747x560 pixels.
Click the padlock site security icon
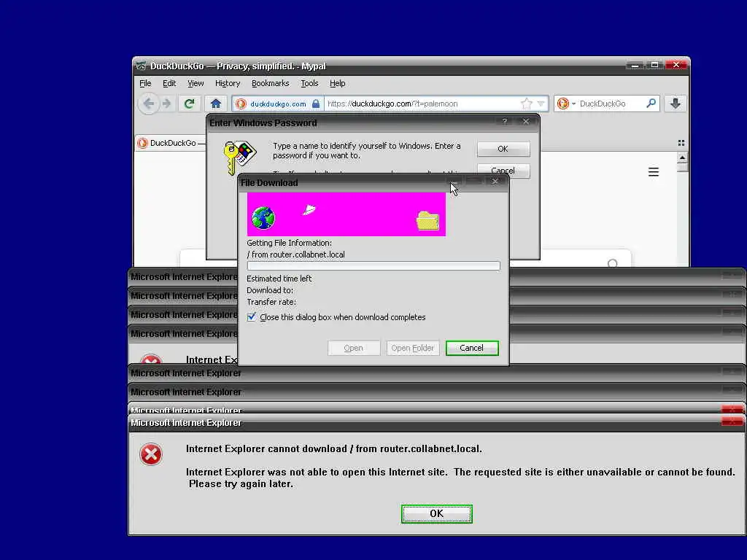pyautogui.click(x=316, y=104)
